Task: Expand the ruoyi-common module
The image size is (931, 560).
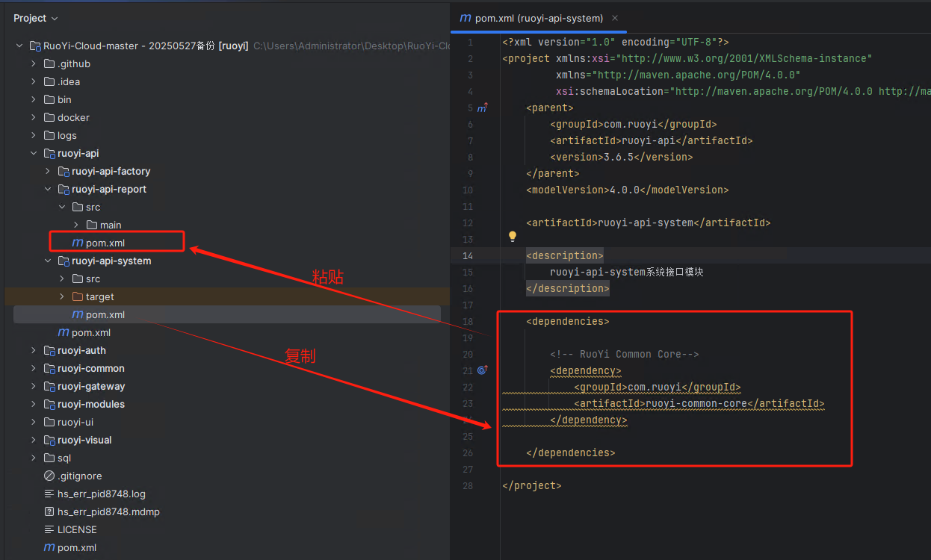Action: [34, 368]
